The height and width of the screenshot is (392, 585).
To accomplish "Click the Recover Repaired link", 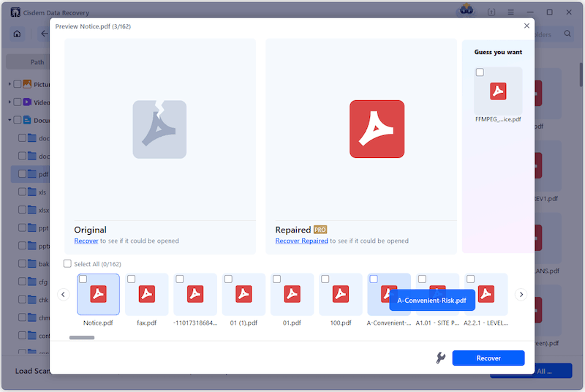I will pos(301,241).
